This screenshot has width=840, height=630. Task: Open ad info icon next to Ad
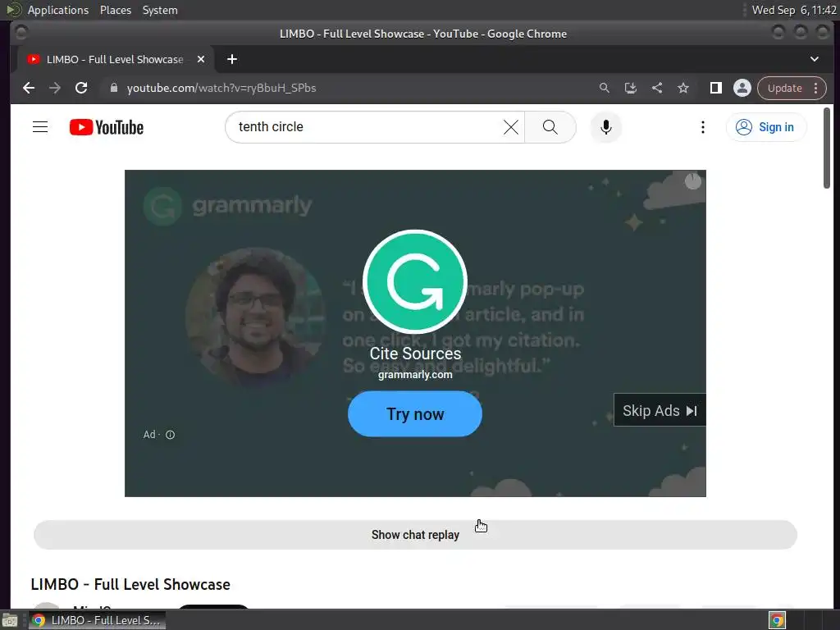[170, 435]
